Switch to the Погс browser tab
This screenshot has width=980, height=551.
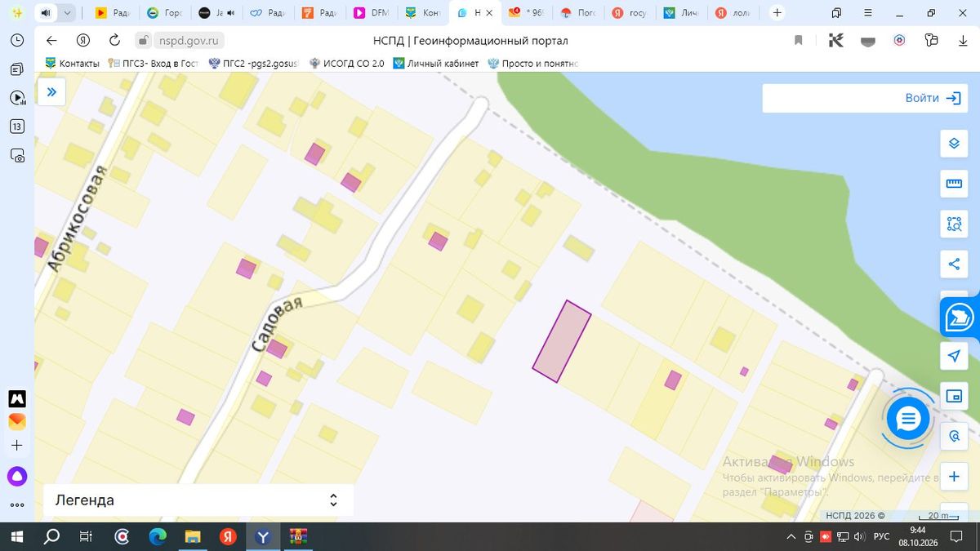(x=579, y=13)
